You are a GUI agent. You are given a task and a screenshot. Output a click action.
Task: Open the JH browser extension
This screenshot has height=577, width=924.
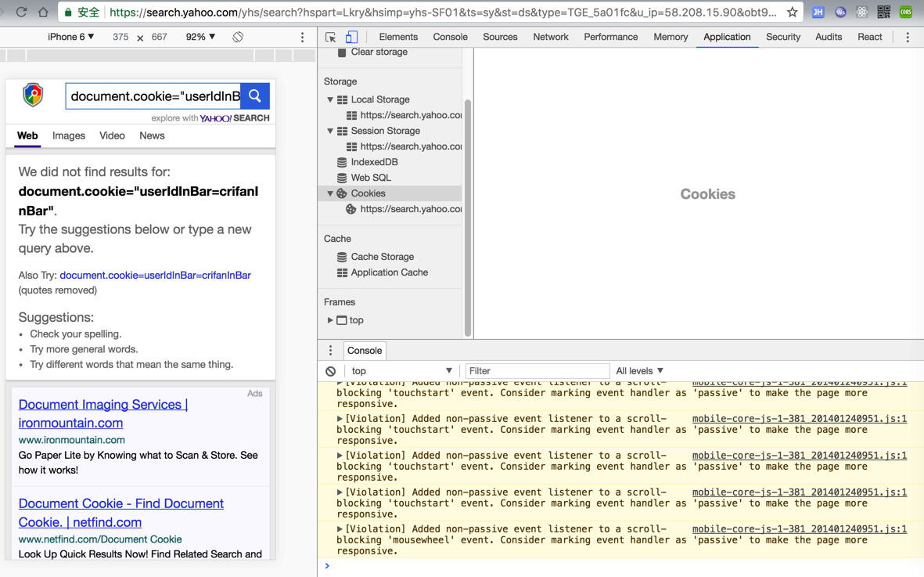818,12
